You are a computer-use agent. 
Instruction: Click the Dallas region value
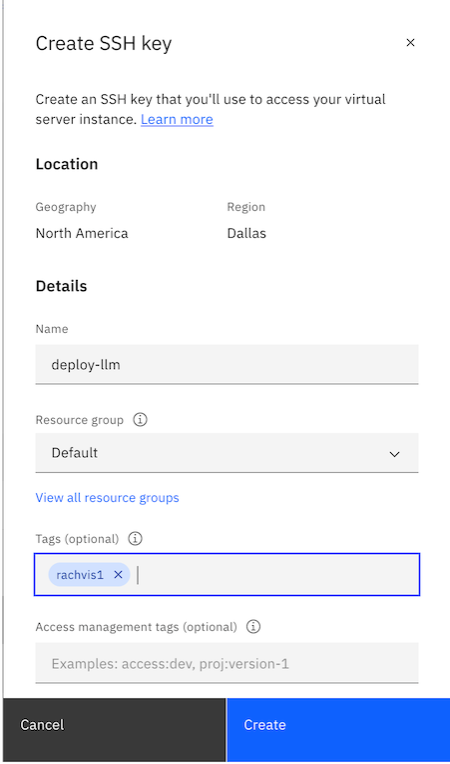point(246,233)
